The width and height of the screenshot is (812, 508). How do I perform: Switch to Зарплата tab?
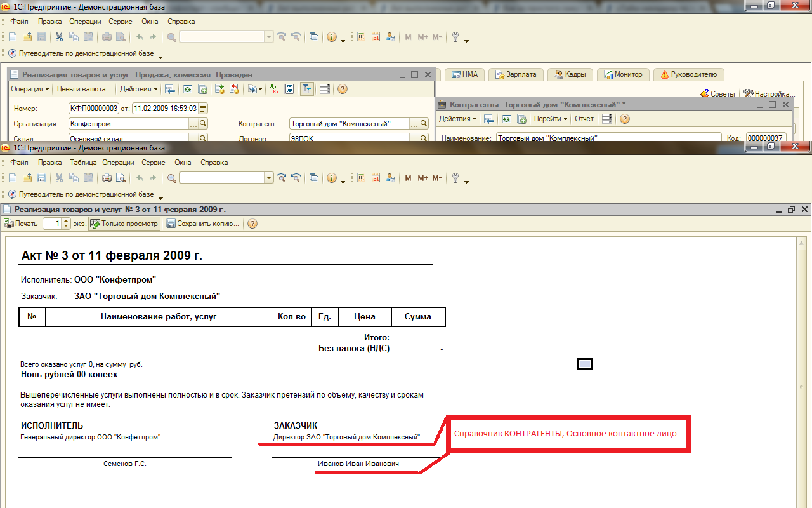(x=516, y=74)
